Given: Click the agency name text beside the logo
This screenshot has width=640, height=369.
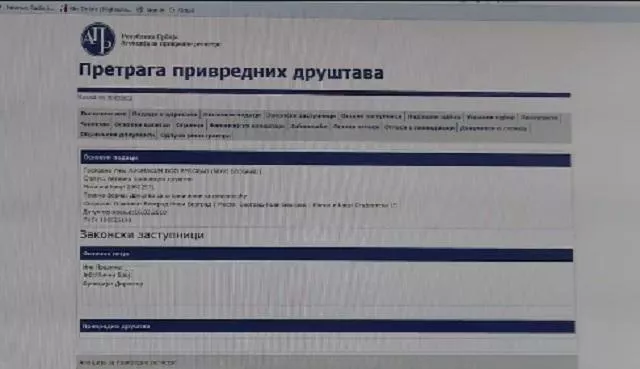Looking at the screenshot, I should coord(170,40).
